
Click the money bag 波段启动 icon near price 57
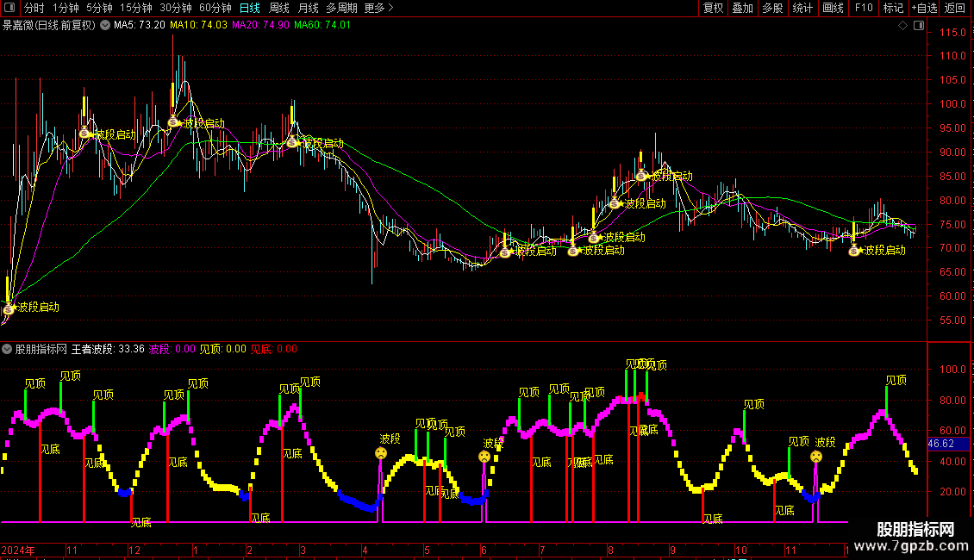[x=9, y=307]
